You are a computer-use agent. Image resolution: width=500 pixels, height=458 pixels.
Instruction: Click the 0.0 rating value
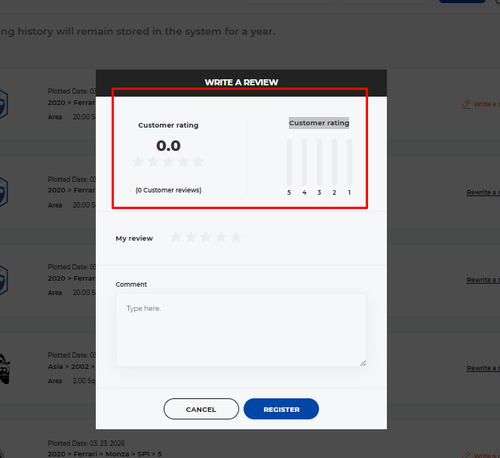pos(168,146)
